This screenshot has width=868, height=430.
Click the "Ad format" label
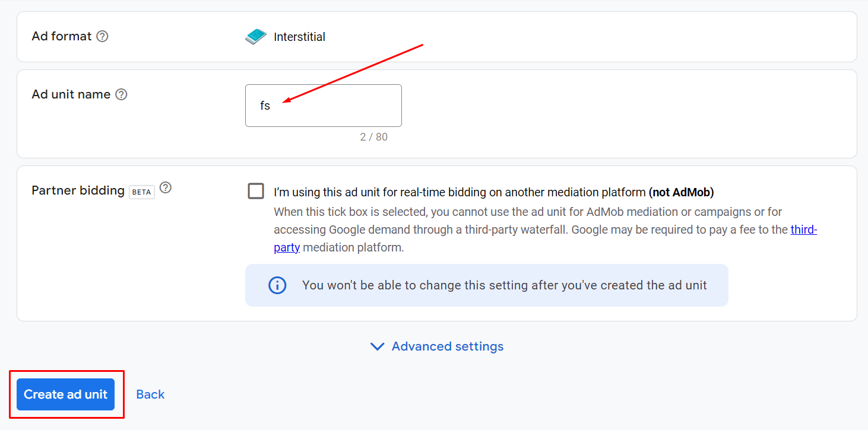(62, 36)
